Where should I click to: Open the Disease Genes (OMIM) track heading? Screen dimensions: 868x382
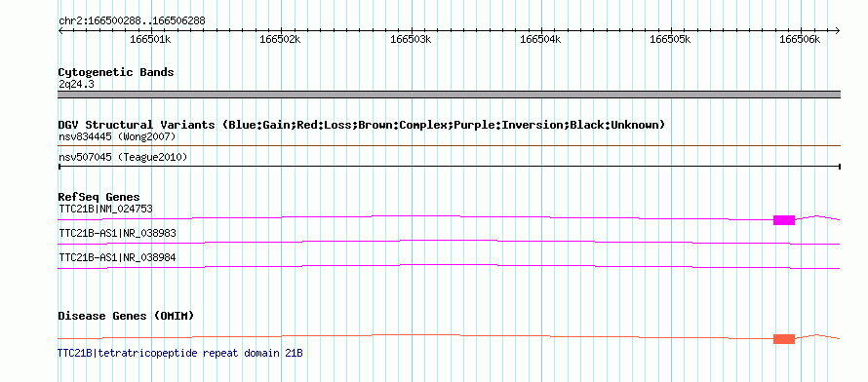126,316
